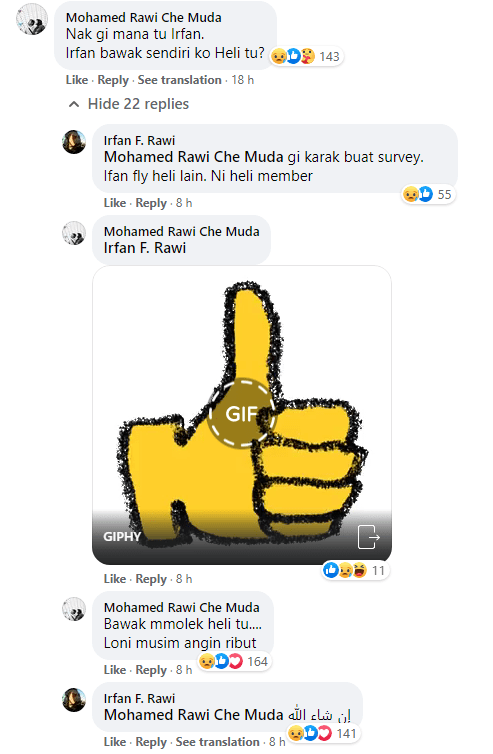Viewport: 493px width, 754px height.
Task: Open Irfan F. Rawi's avatar in first reply
Action: (x=74, y=142)
